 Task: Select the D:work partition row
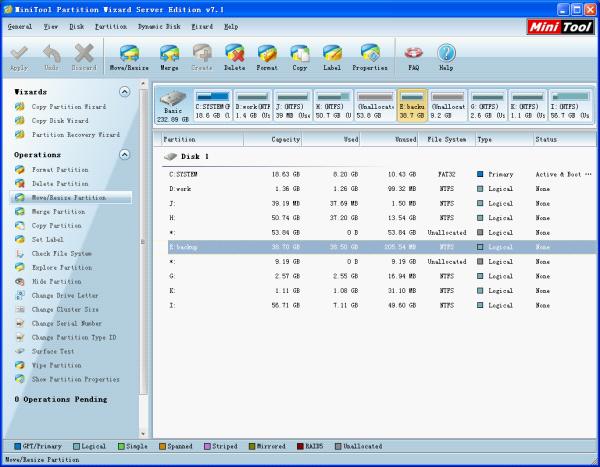[382, 189]
